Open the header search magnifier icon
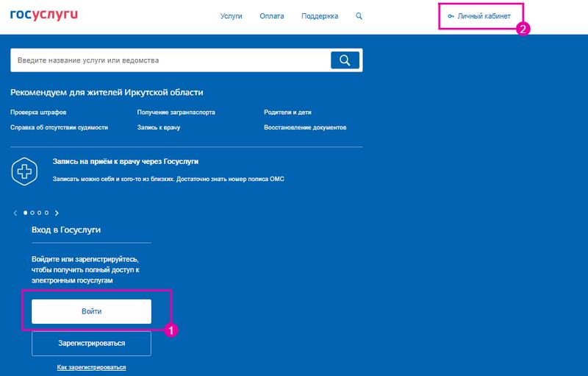 point(359,16)
